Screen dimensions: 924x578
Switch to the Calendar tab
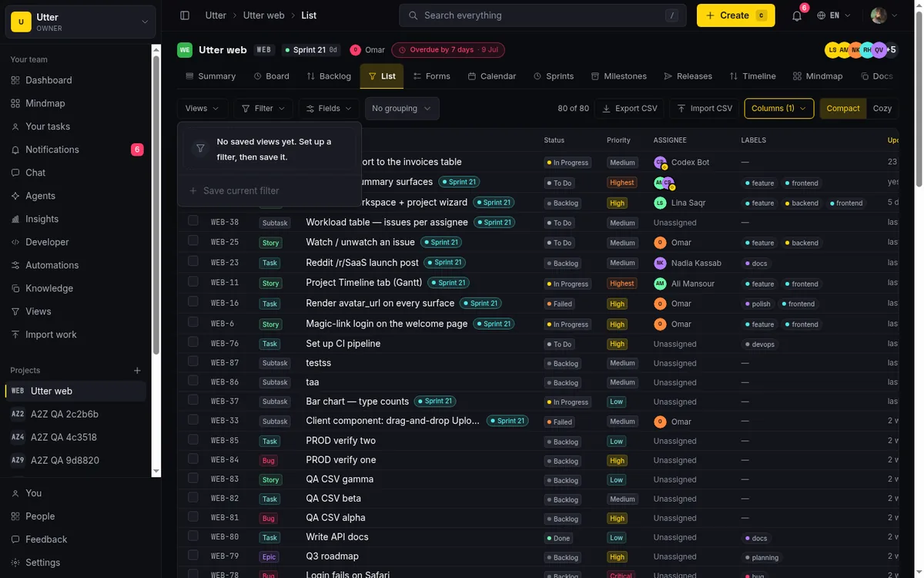[492, 76]
